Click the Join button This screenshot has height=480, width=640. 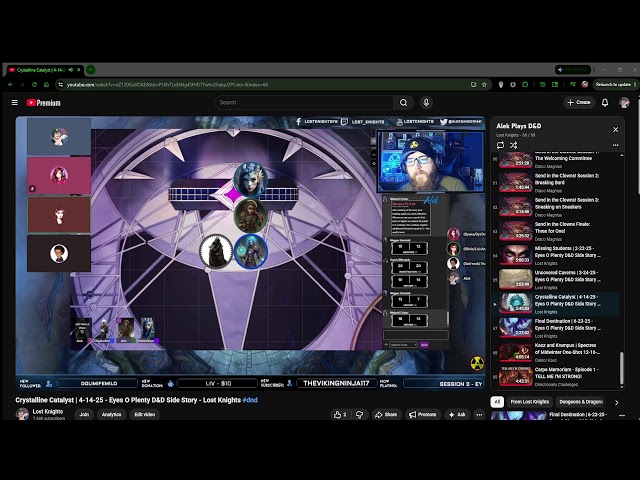click(x=84, y=414)
